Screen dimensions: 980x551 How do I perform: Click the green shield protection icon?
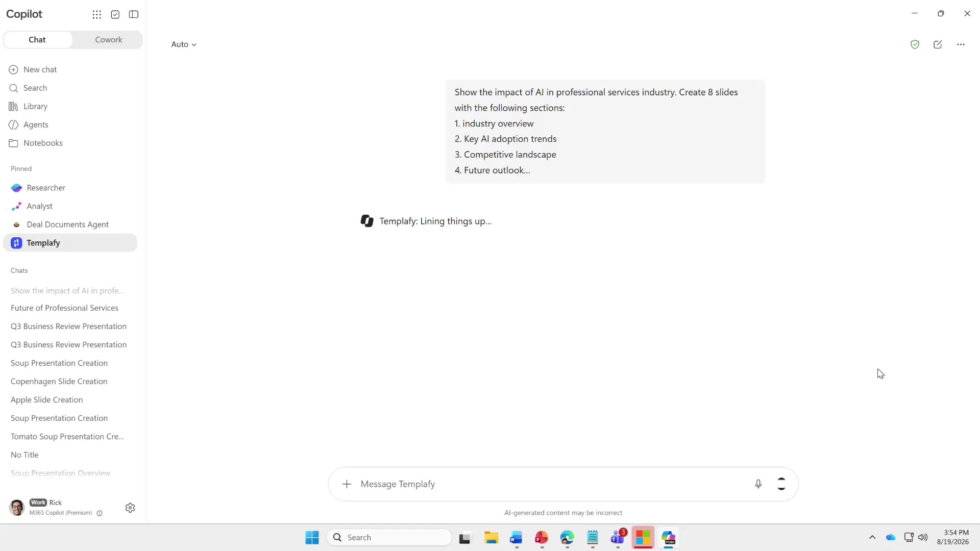pos(915,44)
